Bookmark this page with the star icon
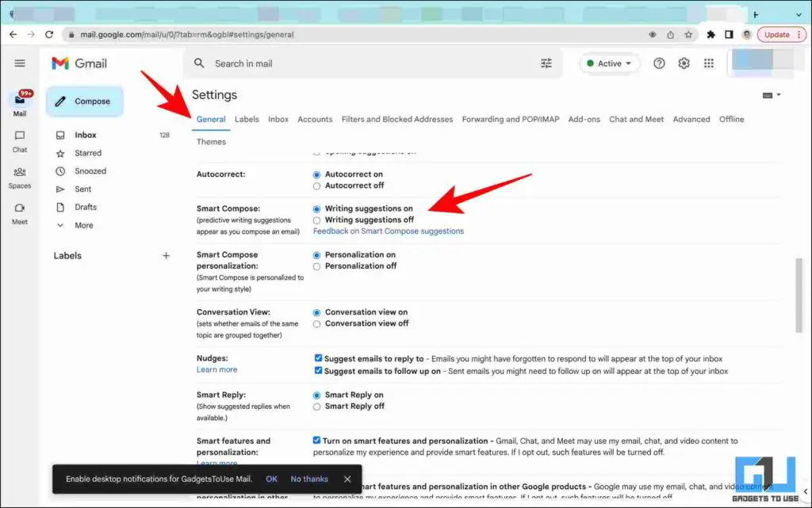The height and width of the screenshot is (508, 812). coord(688,35)
